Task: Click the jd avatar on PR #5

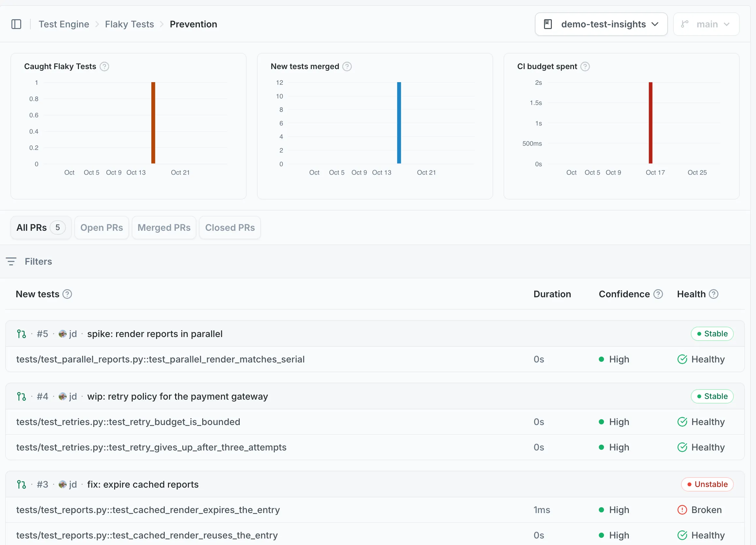Action: [62, 334]
